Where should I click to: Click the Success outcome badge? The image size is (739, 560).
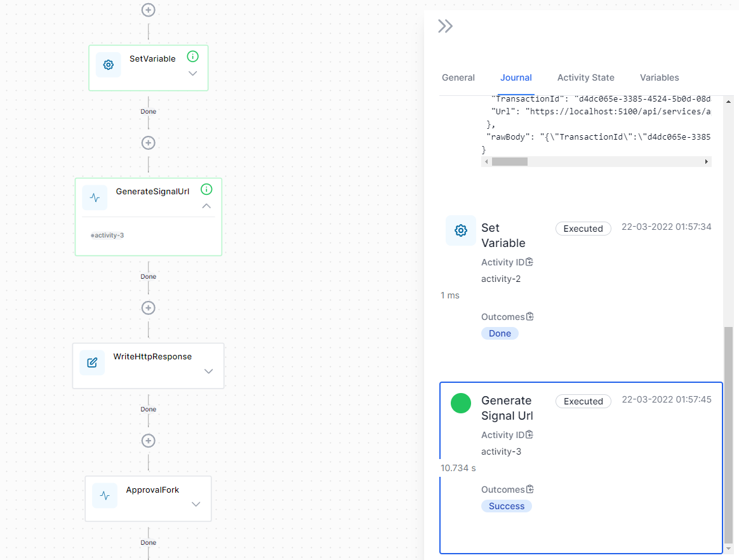point(506,506)
